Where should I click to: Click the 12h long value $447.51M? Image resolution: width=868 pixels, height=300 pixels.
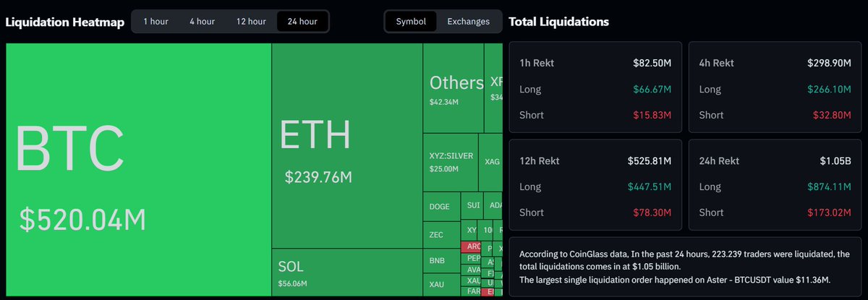pos(650,187)
